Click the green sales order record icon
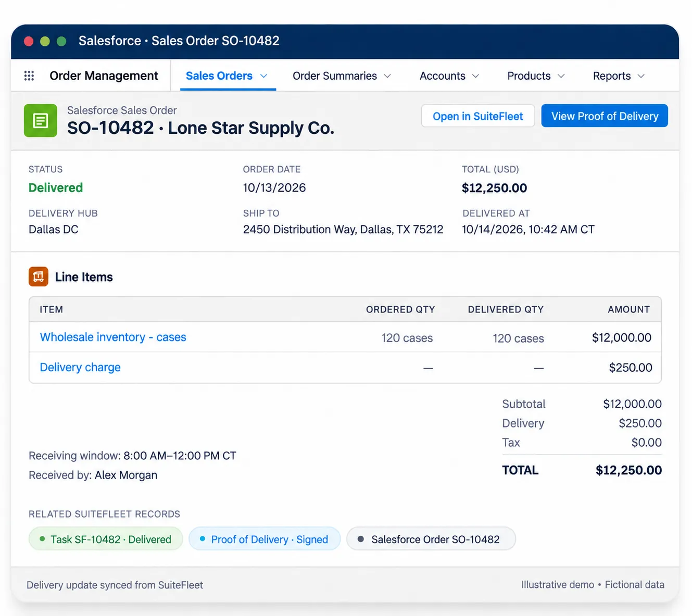This screenshot has width=692, height=616. [41, 121]
